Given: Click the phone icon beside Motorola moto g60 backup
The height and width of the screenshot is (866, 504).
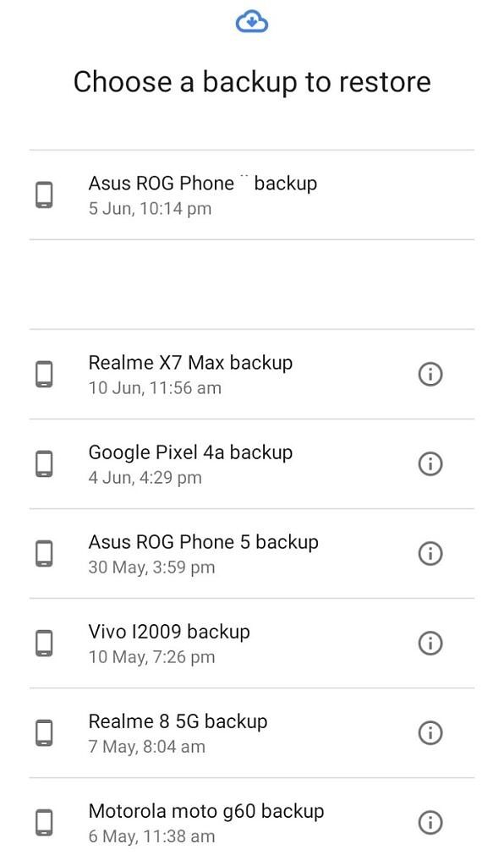Looking at the screenshot, I should [x=43, y=822].
